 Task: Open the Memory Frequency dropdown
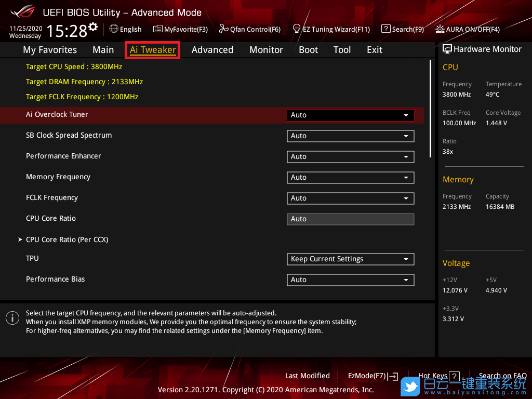click(350, 178)
